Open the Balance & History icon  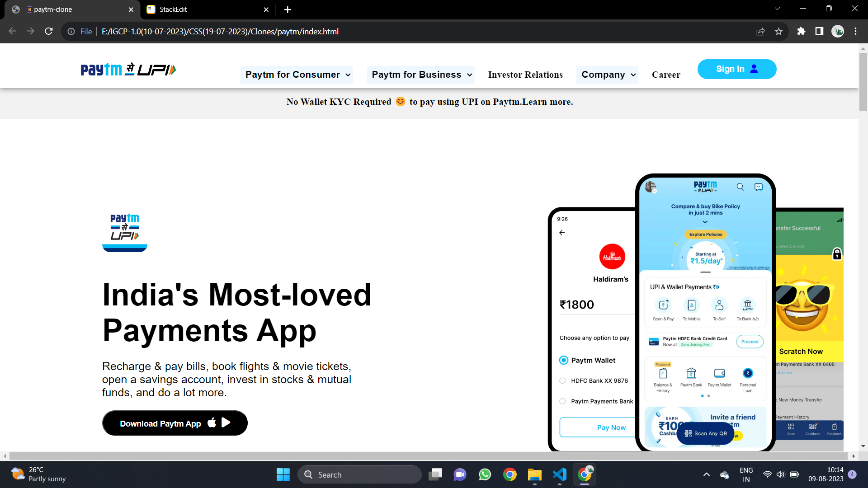(x=663, y=374)
